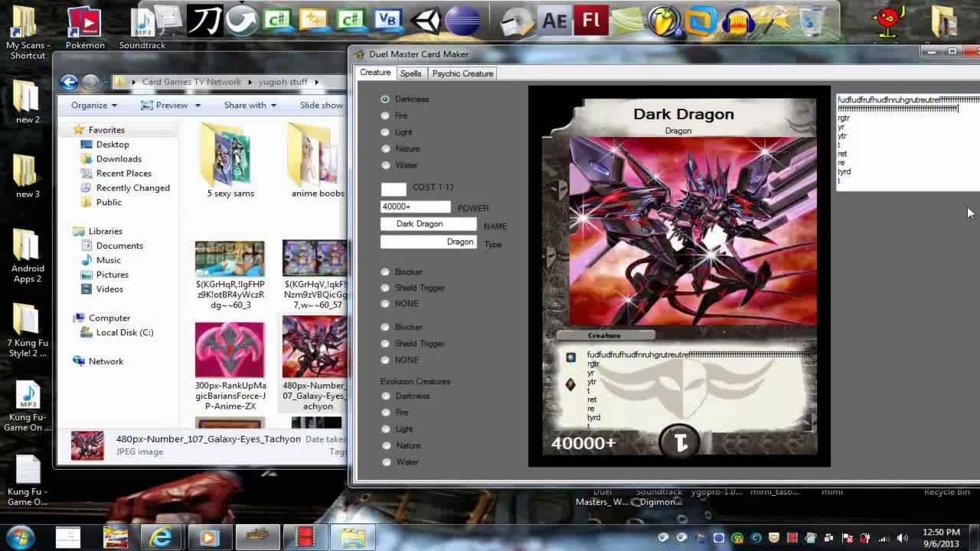Open Pictures library
Image resolution: width=980 pixels, height=551 pixels.
(x=113, y=274)
